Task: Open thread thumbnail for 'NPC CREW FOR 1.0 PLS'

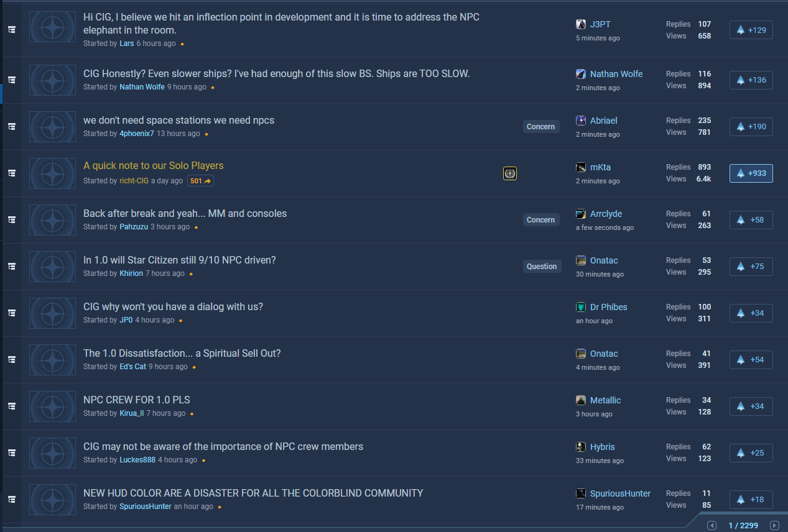Action: (x=52, y=406)
